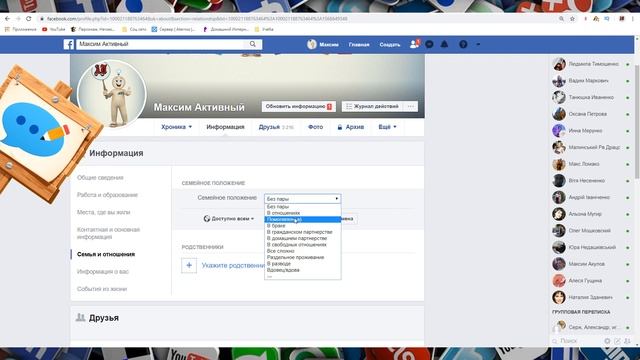The width and height of the screenshot is (640, 360).
Task: Click the plus icon to add a relative
Action: [189, 265]
